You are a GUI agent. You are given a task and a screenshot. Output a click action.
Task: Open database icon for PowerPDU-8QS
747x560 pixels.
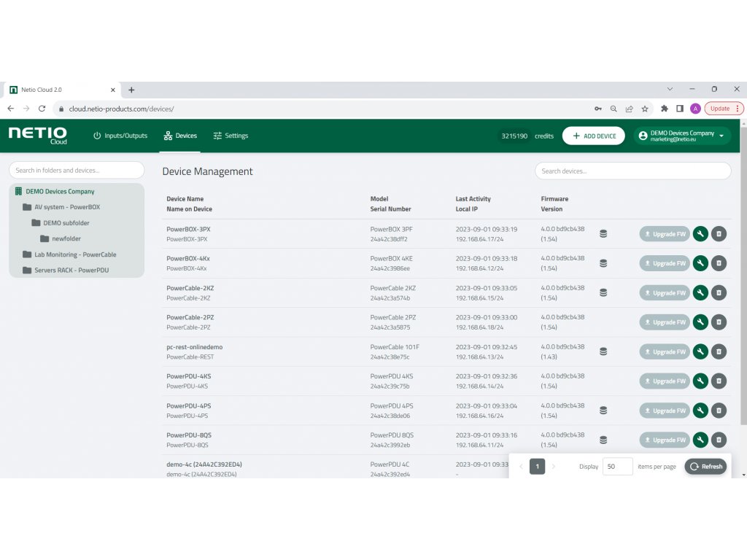(603, 440)
